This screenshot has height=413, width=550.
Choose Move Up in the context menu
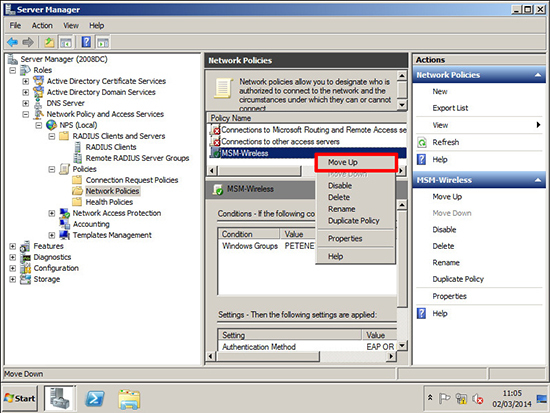(356, 162)
